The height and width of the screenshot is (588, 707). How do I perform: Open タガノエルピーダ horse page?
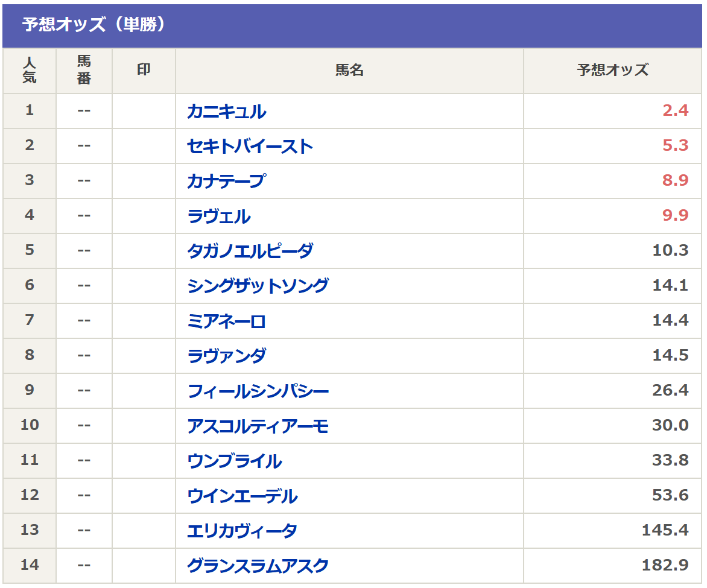pyautogui.click(x=250, y=251)
